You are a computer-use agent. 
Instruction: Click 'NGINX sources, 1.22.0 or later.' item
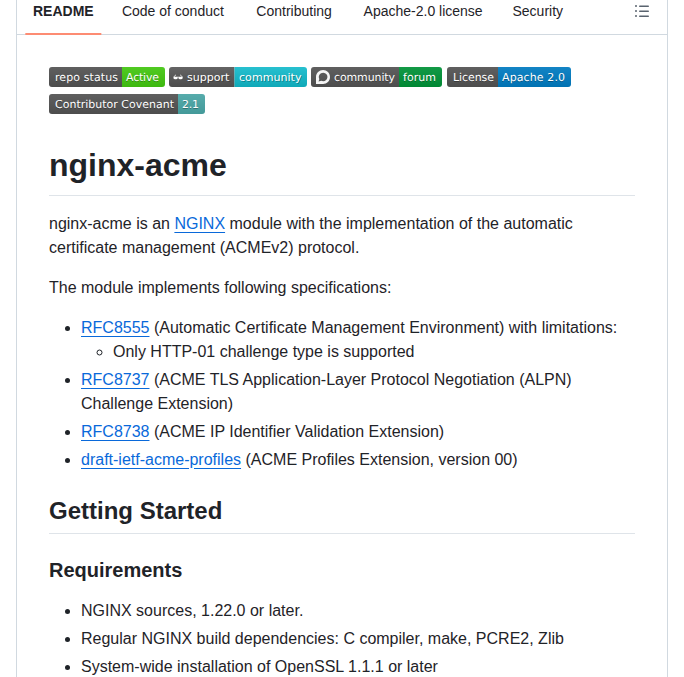tap(192, 611)
